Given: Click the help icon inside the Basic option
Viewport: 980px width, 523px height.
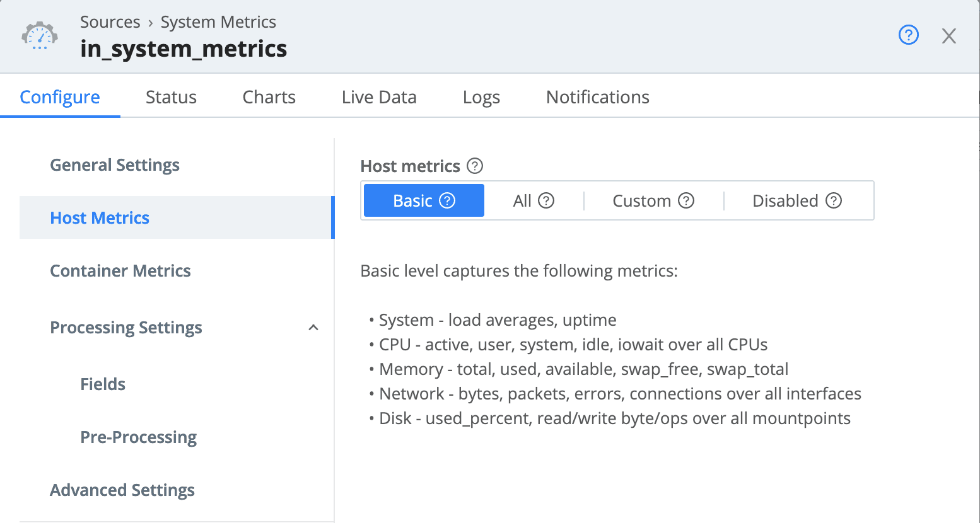Looking at the screenshot, I should coord(447,200).
